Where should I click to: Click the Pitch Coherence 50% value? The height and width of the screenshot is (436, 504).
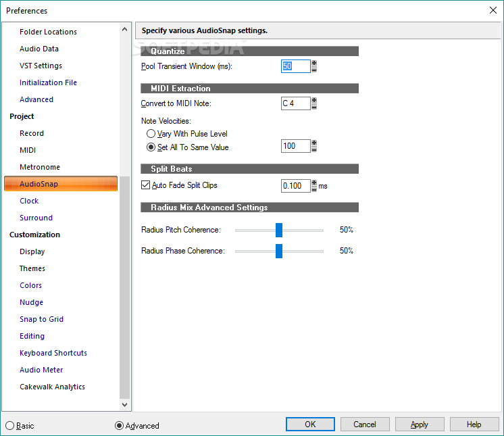click(346, 230)
